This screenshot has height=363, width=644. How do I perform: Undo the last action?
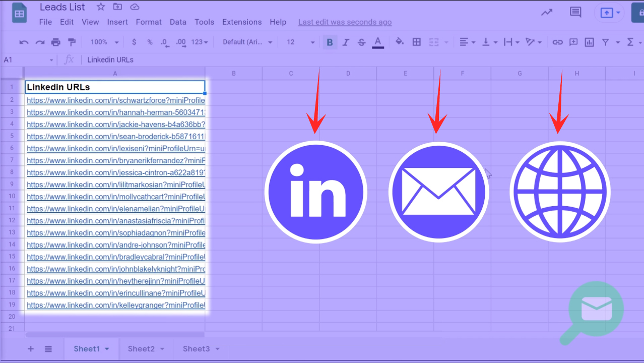pyautogui.click(x=24, y=42)
